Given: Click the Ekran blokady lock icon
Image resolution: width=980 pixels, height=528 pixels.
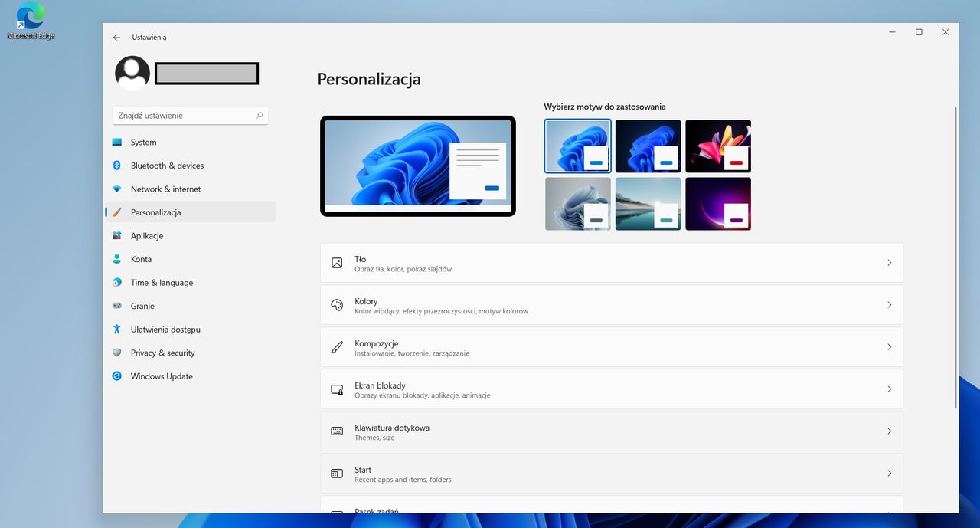Looking at the screenshot, I should (x=337, y=389).
